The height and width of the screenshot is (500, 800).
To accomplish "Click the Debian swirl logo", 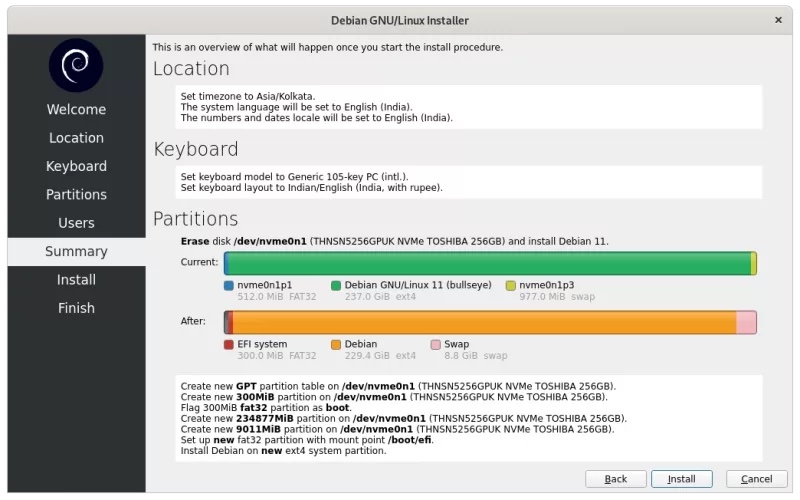I will tap(76, 65).
